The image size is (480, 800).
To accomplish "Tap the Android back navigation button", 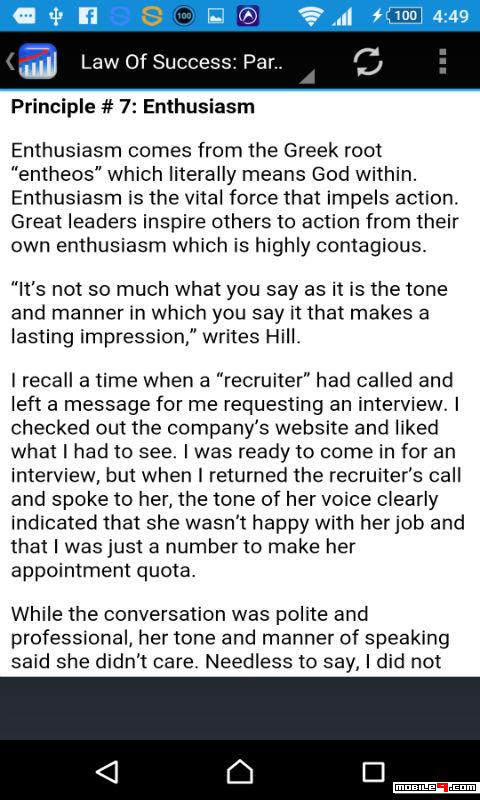I will click(x=107, y=771).
